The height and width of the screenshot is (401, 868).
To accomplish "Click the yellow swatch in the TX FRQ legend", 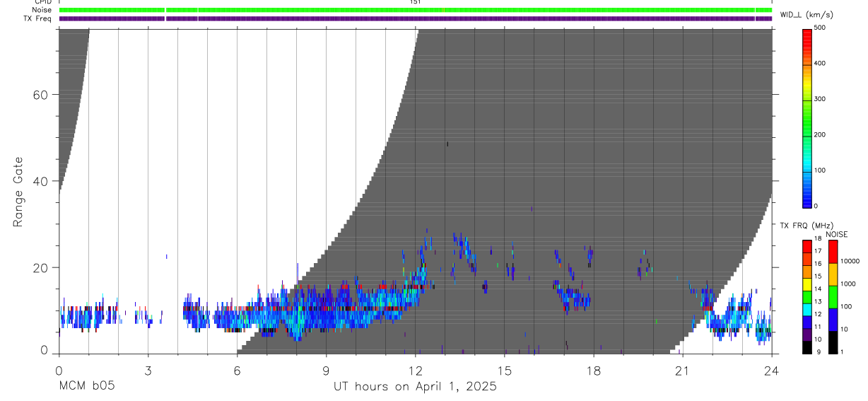I will point(807,284).
